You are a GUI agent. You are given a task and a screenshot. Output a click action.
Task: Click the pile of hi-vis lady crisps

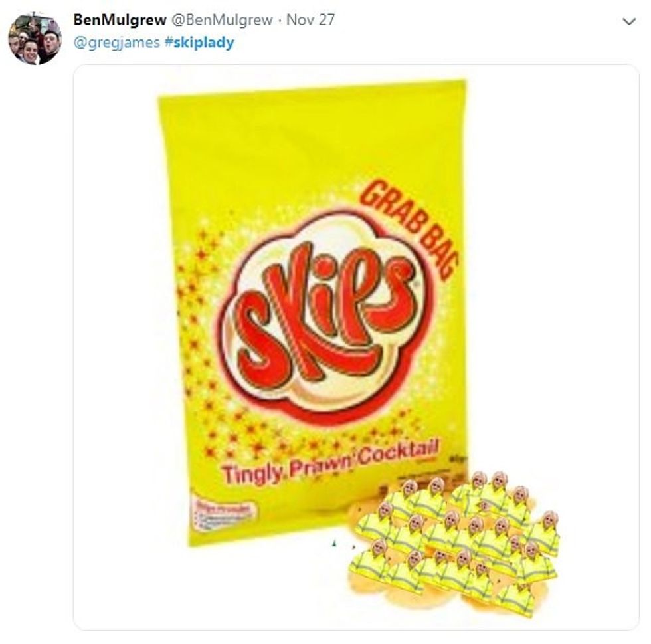tap(454, 544)
